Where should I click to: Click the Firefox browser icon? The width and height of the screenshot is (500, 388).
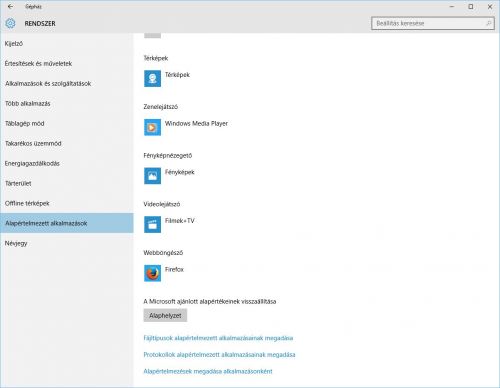coord(152,273)
